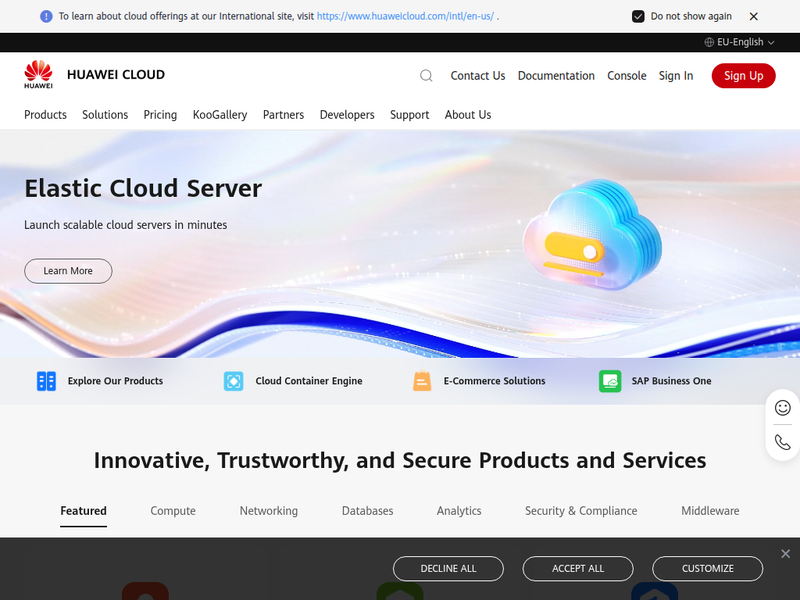This screenshot has width=800, height=600.
Task: Uncheck the Do not show again checkbox
Action: click(638, 16)
